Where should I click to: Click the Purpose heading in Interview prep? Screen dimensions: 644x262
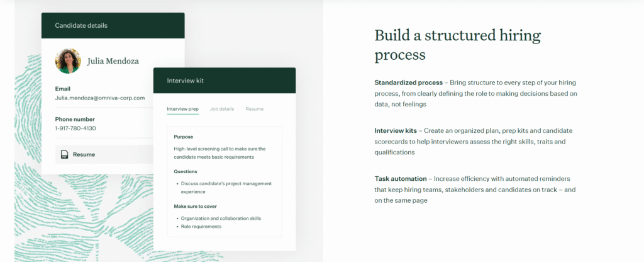click(183, 137)
